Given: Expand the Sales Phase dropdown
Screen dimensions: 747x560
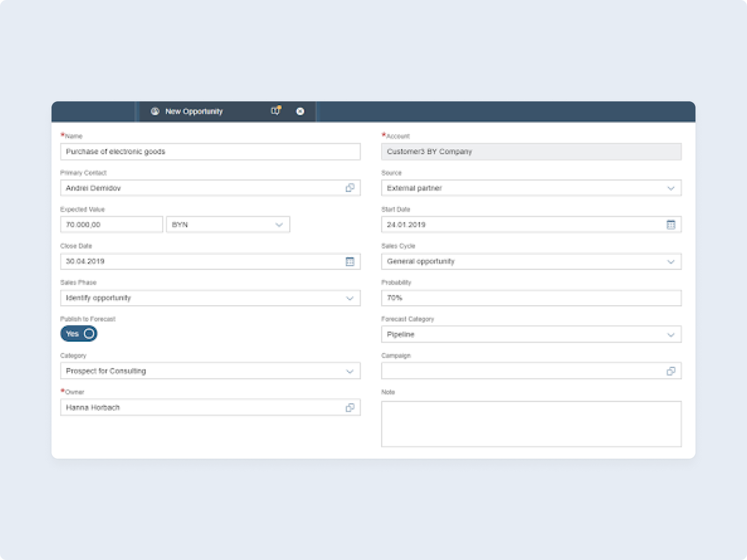Looking at the screenshot, I should click(350, 298).
